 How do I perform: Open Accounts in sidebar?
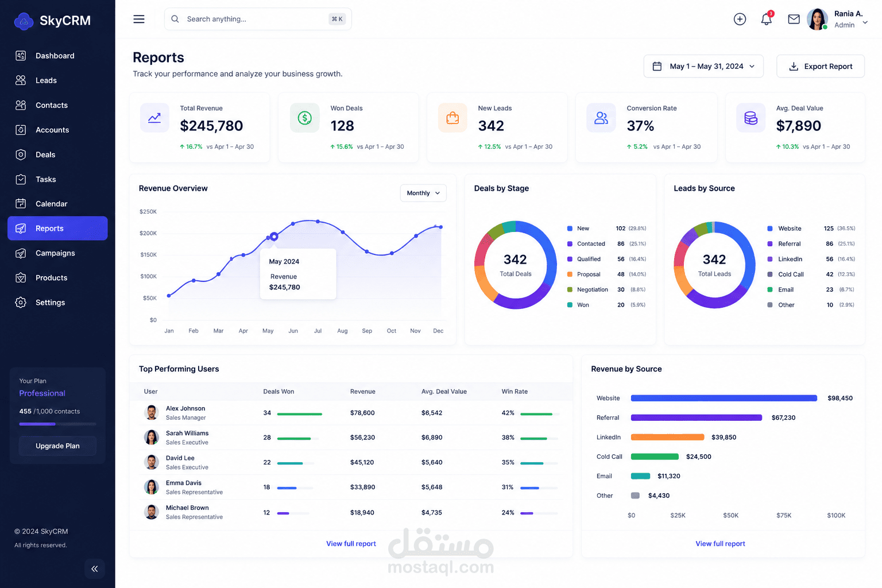(x=57, y=130)
